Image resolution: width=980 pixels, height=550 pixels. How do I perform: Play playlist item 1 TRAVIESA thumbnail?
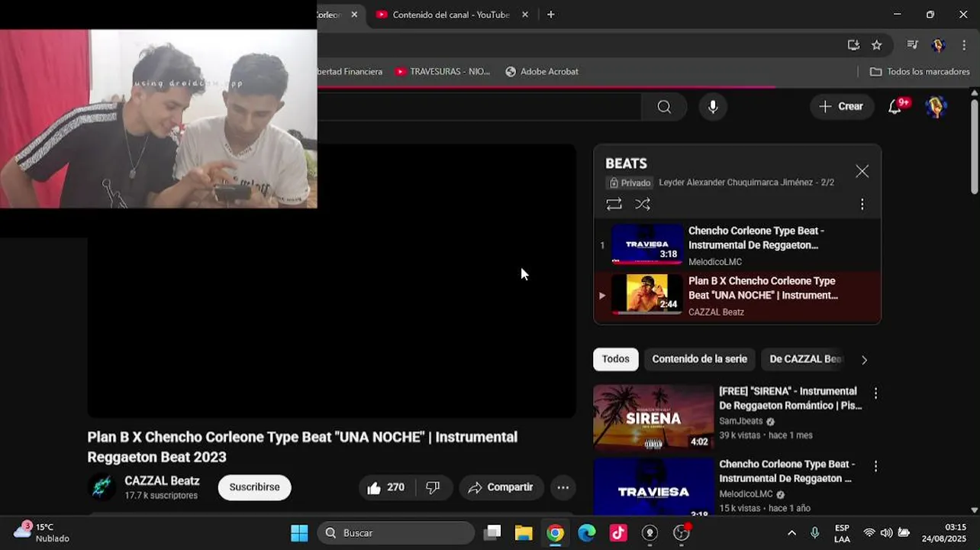pyautogui.click(x=647, y=244)
